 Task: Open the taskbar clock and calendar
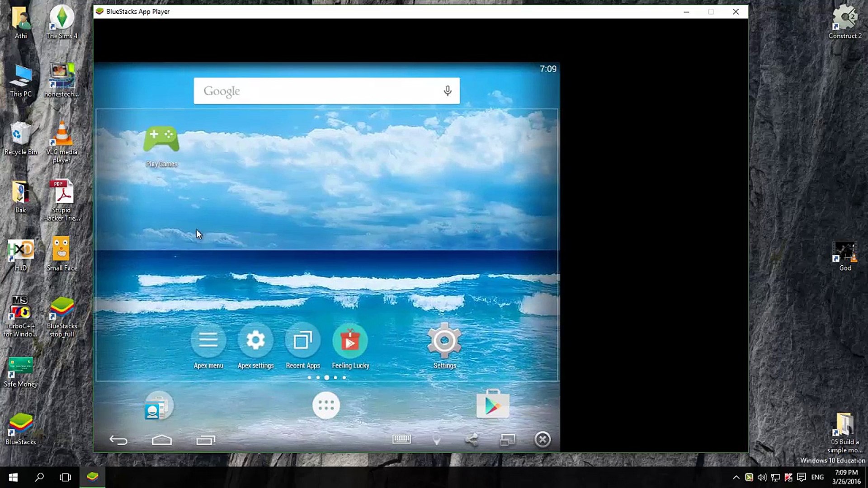[846, 477]
